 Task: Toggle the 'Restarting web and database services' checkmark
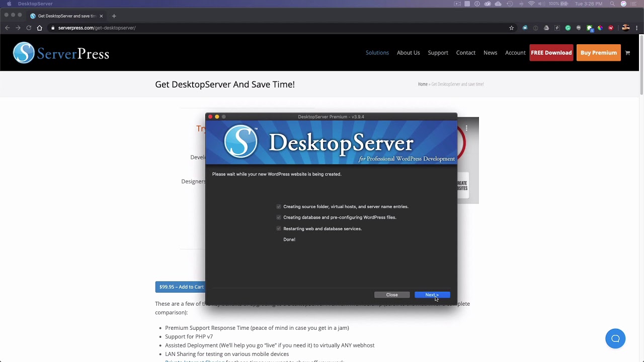[x=279, y=228]
